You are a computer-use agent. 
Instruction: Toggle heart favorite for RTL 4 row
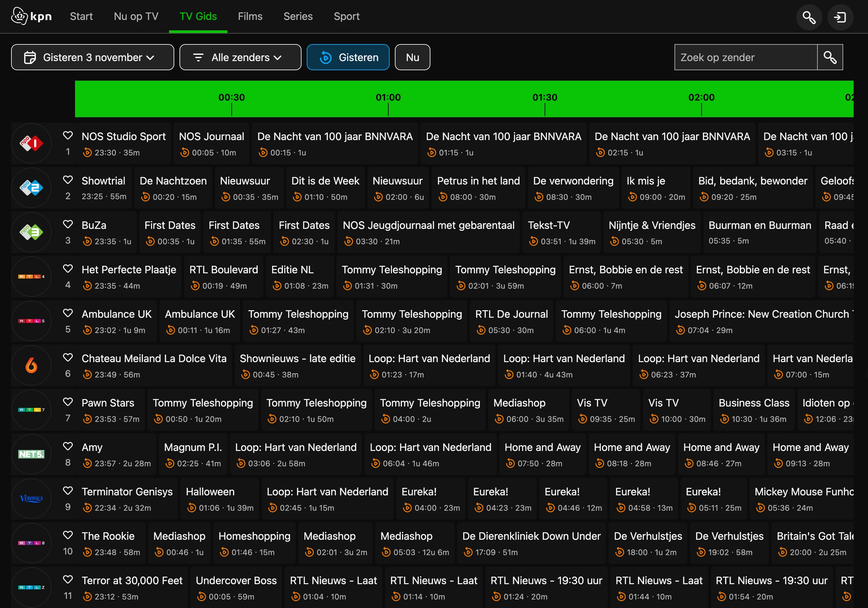pyautogui.click(x=68, y=269)
